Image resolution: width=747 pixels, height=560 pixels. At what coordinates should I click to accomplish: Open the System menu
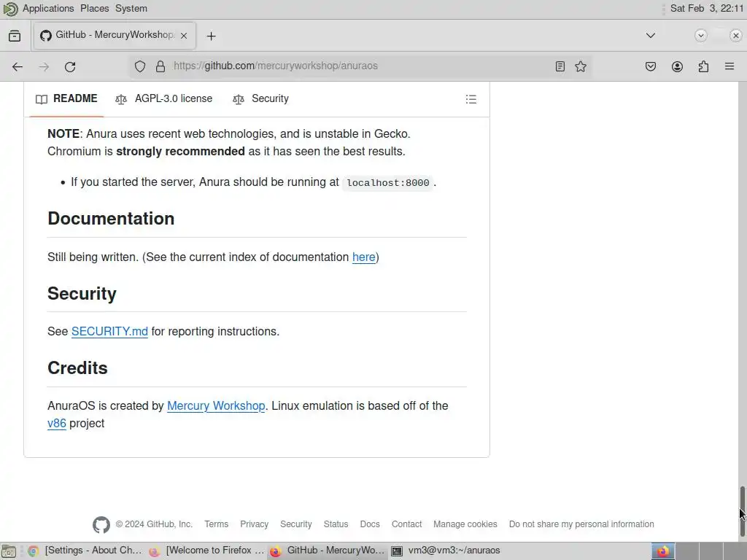coord(131,9)
